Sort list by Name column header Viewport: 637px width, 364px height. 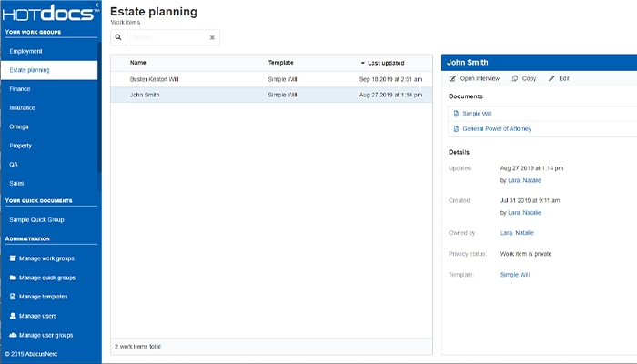(x=138, y=63)
